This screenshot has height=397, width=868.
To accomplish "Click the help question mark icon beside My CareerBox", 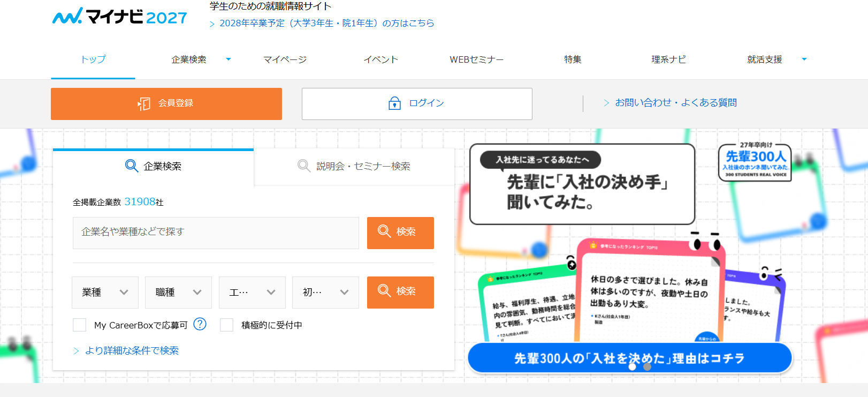I will click(x=200, y=324).
